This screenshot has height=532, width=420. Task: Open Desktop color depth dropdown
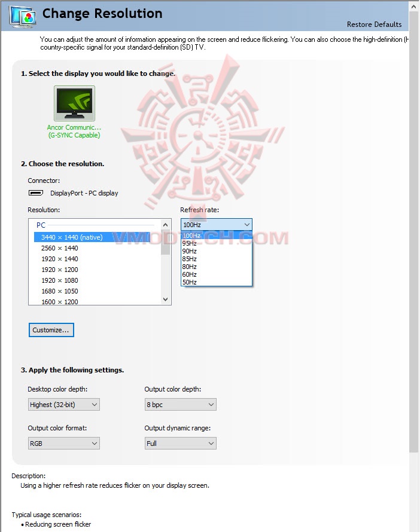pyautogui.click(x=64, y=405)
